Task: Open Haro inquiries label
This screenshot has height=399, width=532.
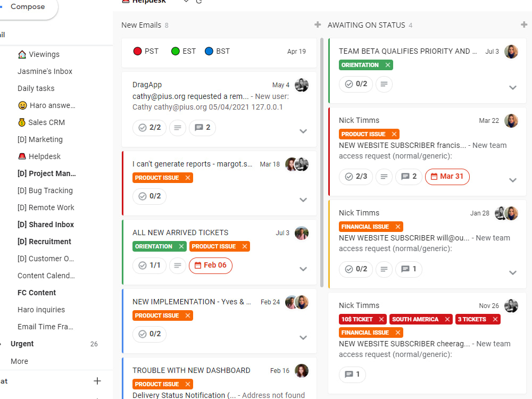Action: click(x=41, y=310)
